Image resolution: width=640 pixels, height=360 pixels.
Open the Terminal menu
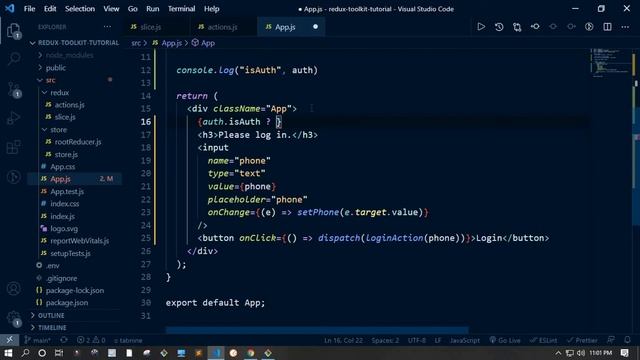coord(182,9)
